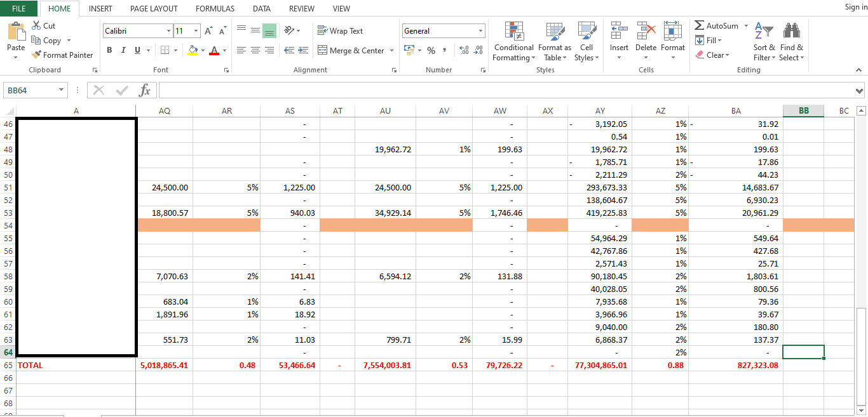Apply red font color A

214,50
